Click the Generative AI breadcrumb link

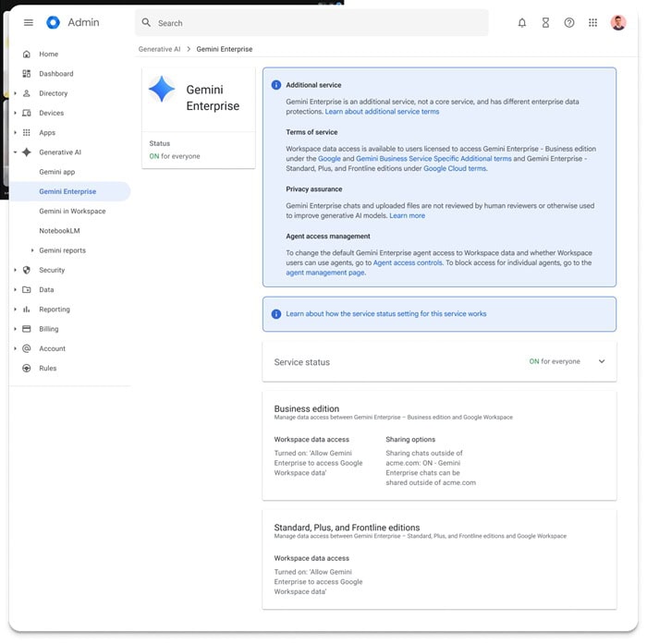pyautogui.click(x=160, y=49)
